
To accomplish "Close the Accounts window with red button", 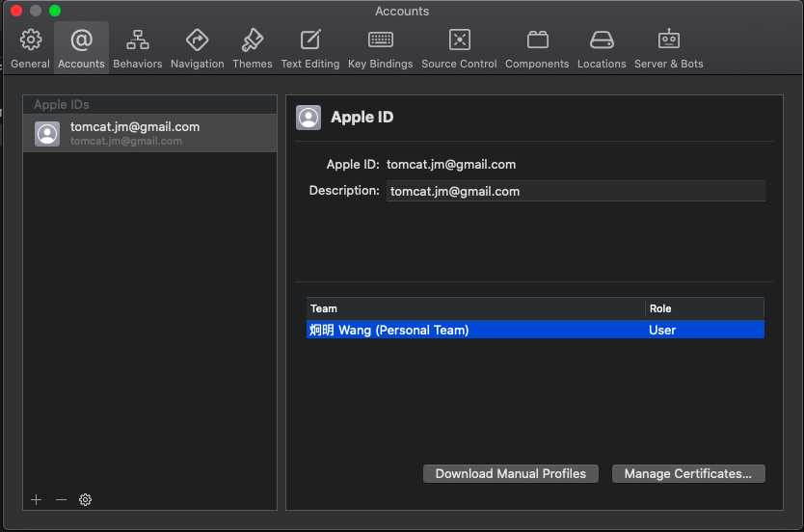I will 16,11.
